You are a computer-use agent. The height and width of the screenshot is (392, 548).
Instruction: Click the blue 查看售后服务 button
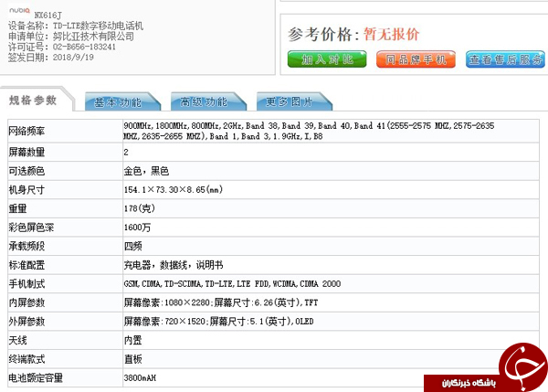click(x=505, y=59)
